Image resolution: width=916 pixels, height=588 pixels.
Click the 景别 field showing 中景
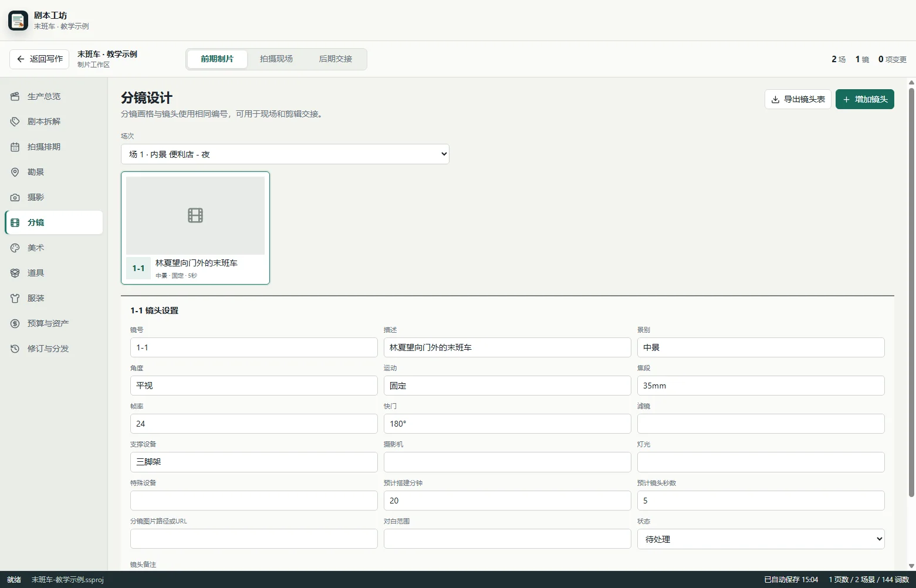(761, 347)
